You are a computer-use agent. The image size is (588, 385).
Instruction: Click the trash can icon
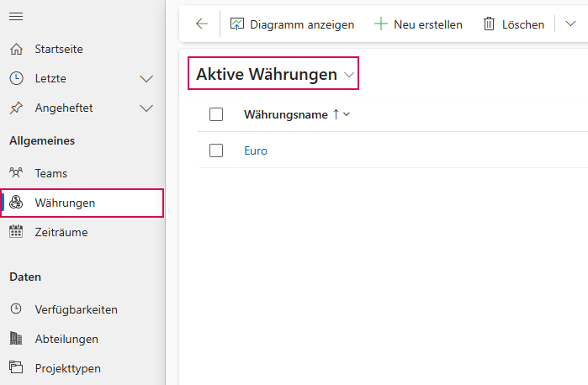click(489, 24)
